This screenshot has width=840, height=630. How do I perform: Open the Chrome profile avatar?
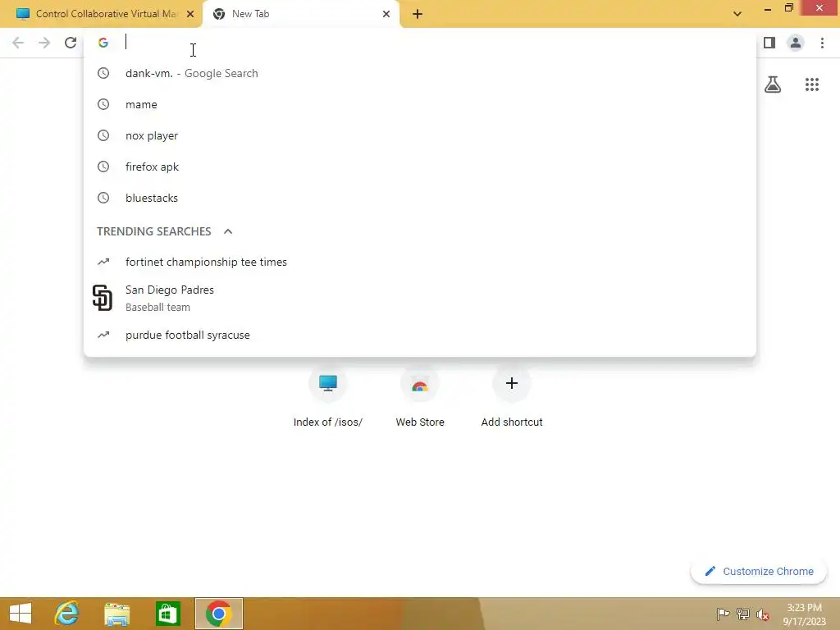pos(796,43)
